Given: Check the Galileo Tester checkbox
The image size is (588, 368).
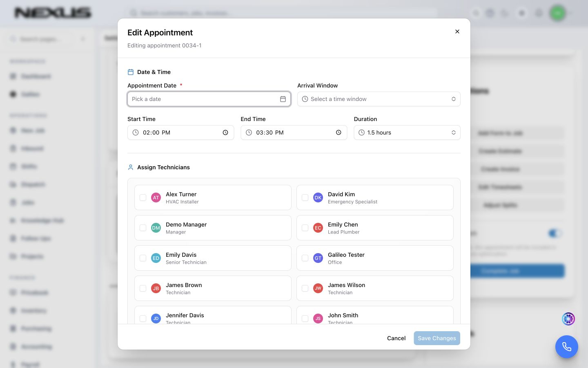Looking at the screenshot, I should (x=305, y=258).
